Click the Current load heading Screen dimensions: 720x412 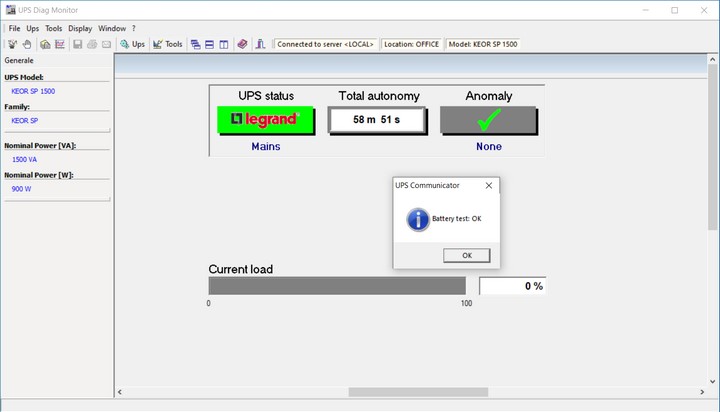pyautogui.click(x=241, y=269)
